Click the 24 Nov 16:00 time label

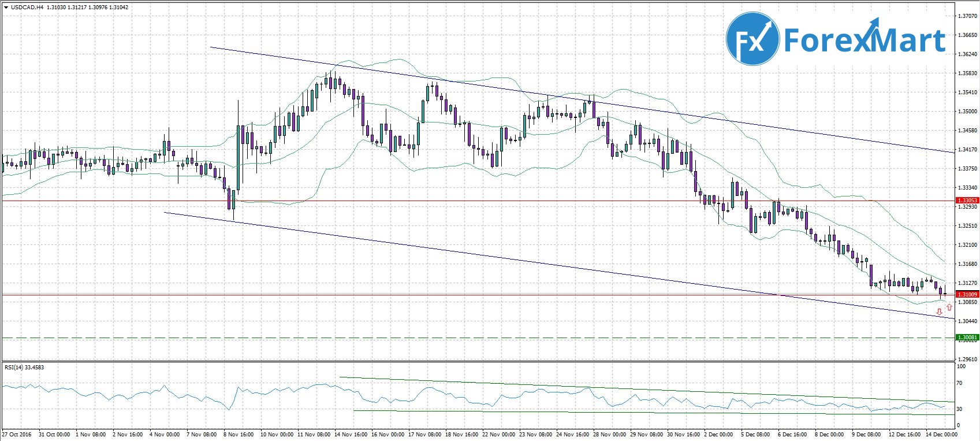coord(572,434)
